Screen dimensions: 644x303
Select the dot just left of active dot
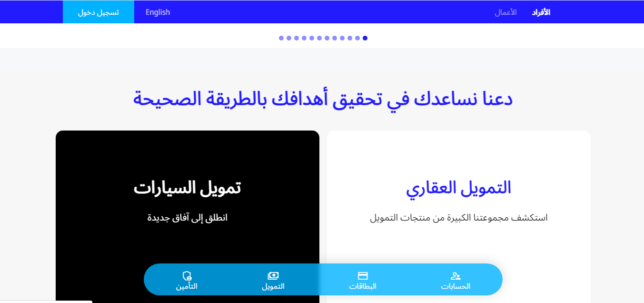pos(357,38)
